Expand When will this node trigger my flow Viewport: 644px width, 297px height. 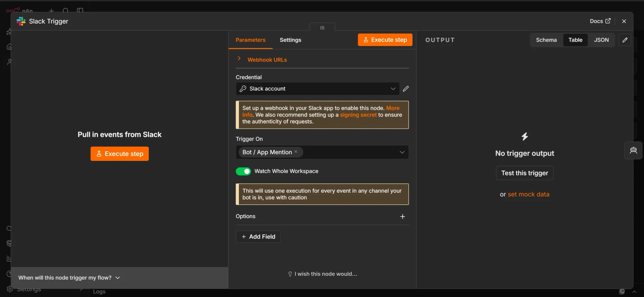click(x=69, y=278)
